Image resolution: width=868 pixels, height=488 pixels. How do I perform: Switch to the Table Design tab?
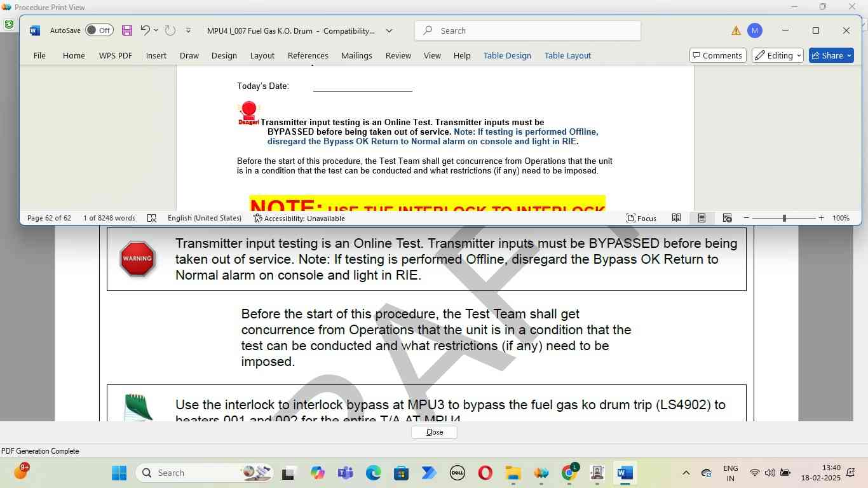pos(507,55)
